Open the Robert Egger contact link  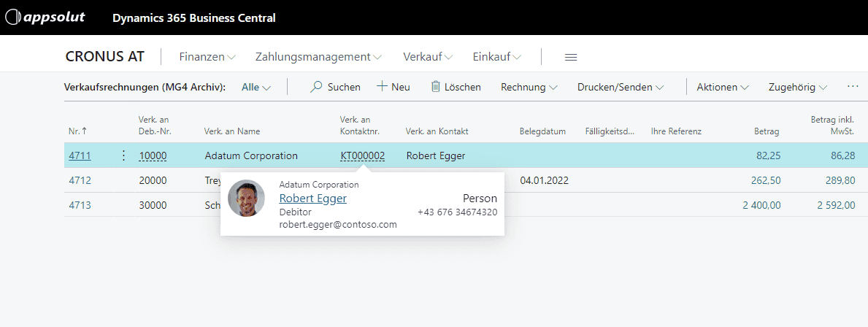pyautogui.click(x=312, y=199)
